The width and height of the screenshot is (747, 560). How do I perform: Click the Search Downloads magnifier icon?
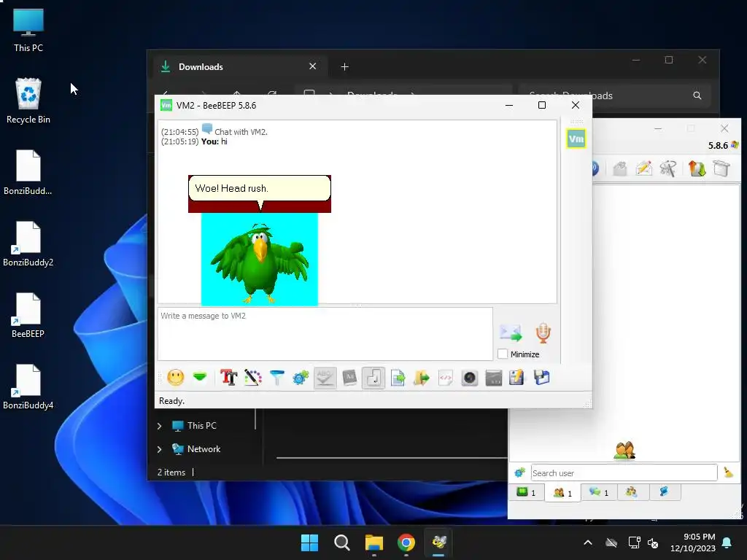coord(697,96)
